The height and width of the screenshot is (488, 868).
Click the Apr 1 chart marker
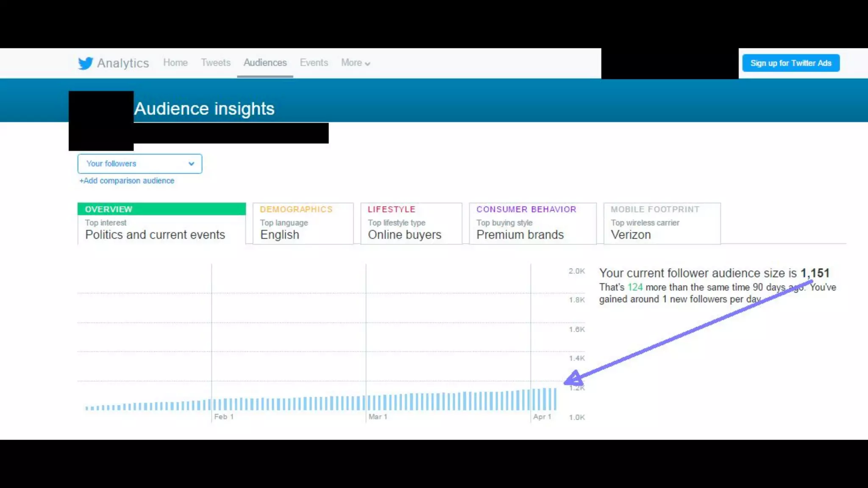(542, 417)
